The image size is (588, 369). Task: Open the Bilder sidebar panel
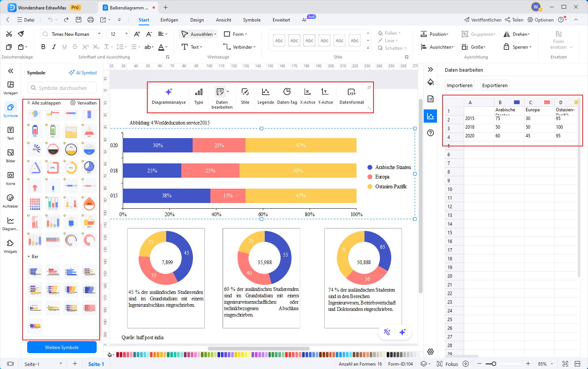(11, 155)
